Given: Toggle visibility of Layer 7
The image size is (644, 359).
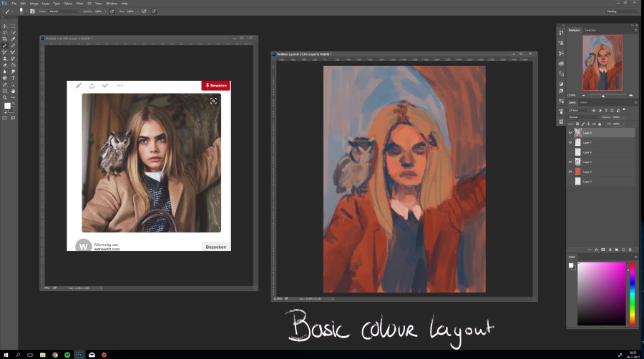Looking at the screenshot, I should tap(570, 143).
